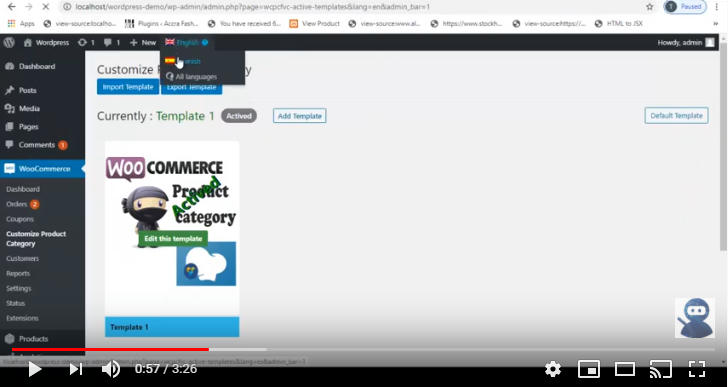Mute the video volume speaker icon
The width and height of the screenshot is (728, 387).
[110, 369]
